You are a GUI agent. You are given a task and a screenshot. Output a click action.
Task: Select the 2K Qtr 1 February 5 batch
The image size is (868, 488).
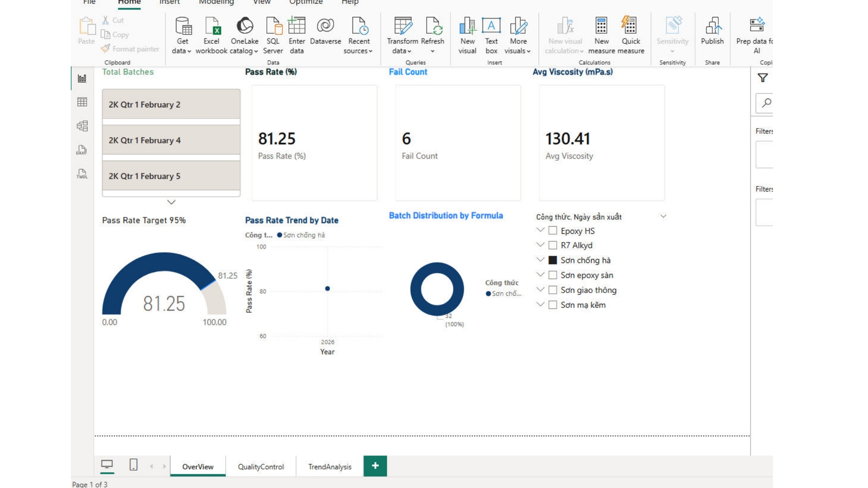pos(171,176)
